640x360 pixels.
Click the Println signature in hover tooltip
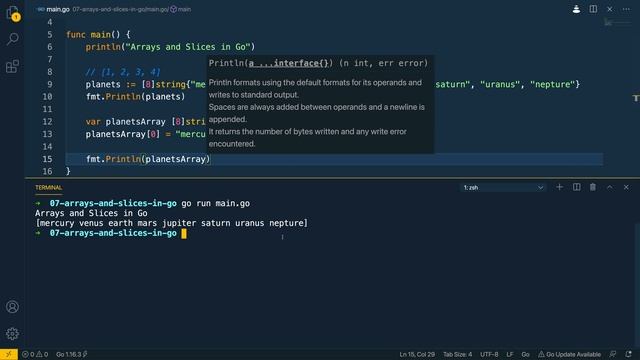318,63
